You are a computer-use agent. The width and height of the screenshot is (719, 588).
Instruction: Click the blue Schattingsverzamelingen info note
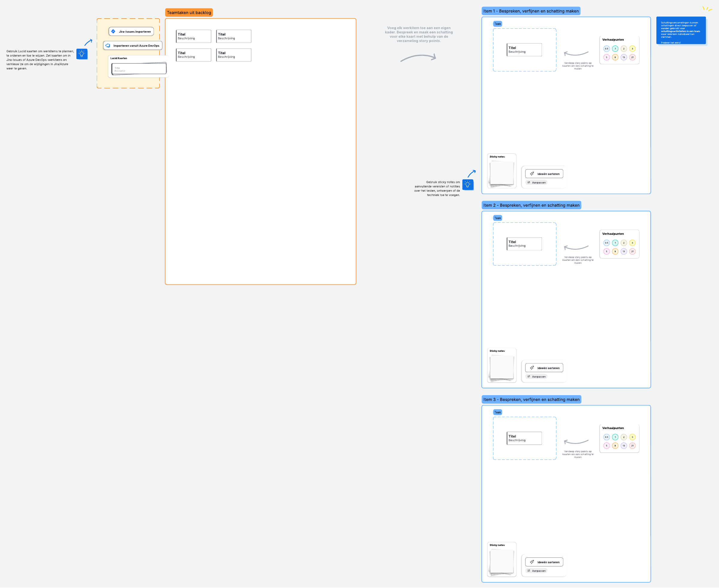point(681,31)
